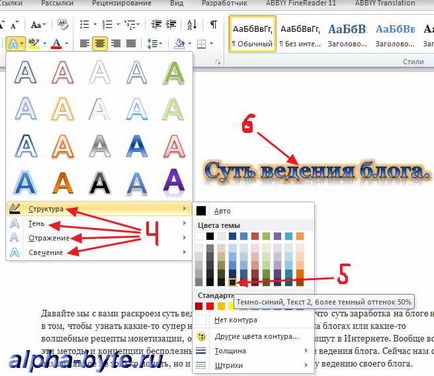Pick the solid black A with reflection effect
The height and width of the screenshot is (376, 434).
pyautogui.click(x=100, y=182)
